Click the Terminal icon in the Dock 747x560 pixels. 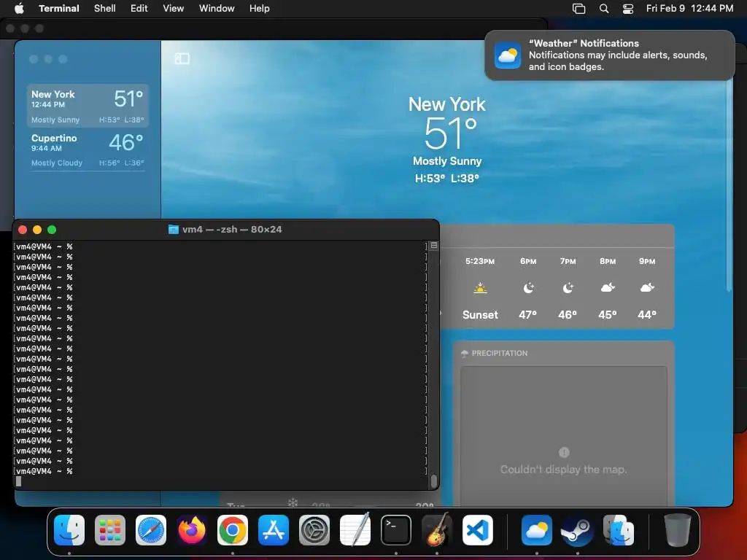tap(396, 530)
